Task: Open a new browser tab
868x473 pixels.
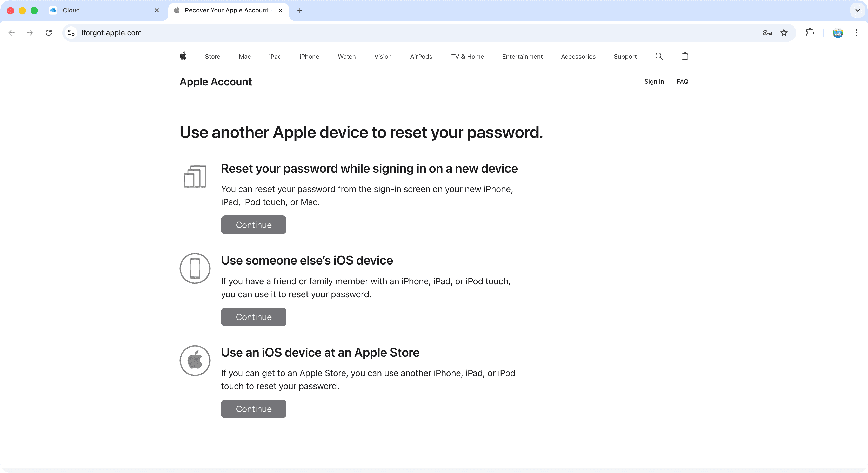Action: tap(299, 10)
